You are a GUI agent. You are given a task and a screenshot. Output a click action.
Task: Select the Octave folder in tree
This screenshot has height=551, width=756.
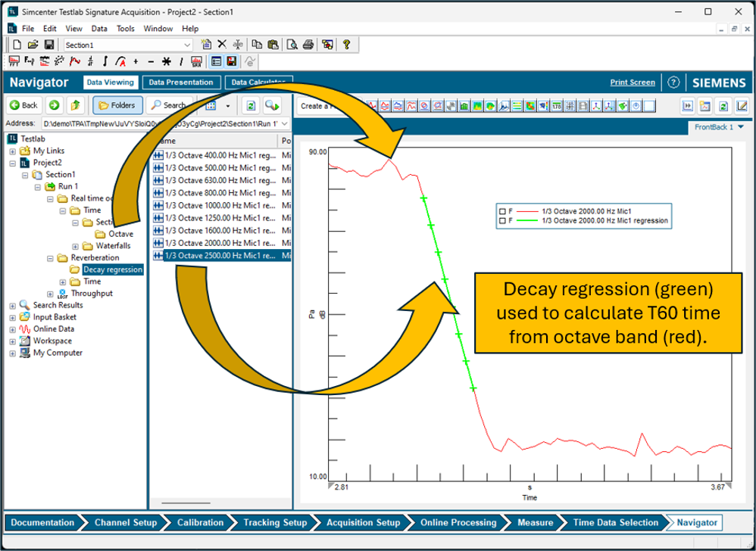pyautogui.click(x=120, y=234)
